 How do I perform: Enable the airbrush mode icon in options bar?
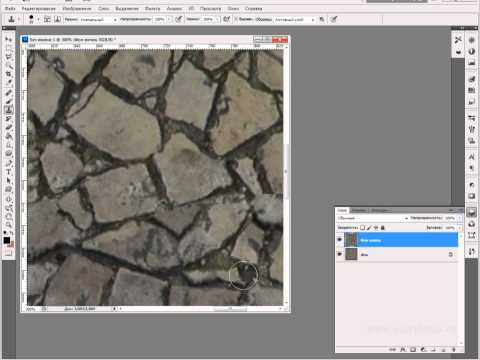tap(227, 19)
